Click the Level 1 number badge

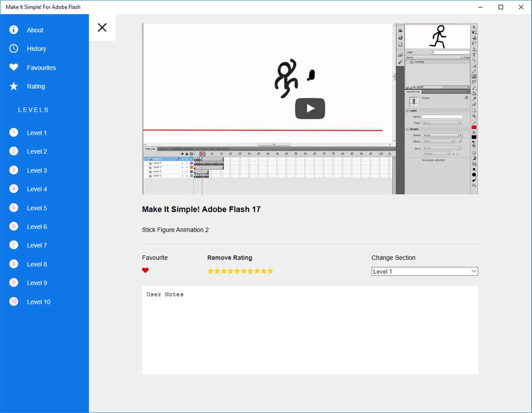14,133
